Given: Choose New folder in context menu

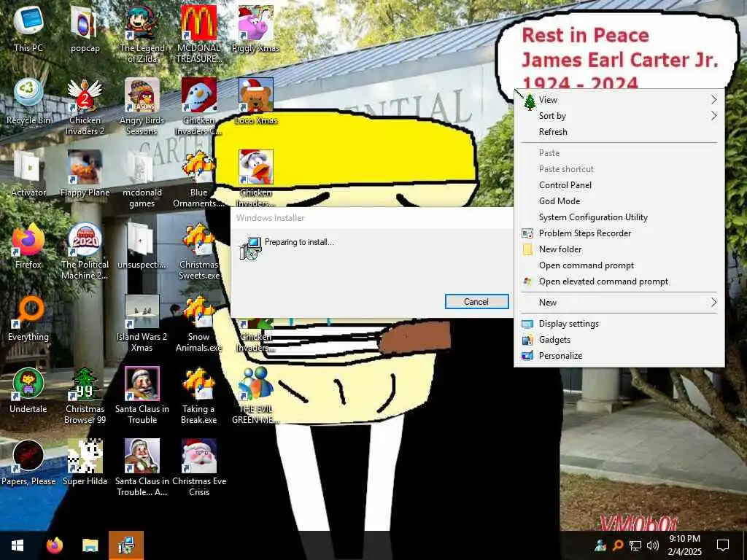Looking at the screenshot, I should point(619,249).
